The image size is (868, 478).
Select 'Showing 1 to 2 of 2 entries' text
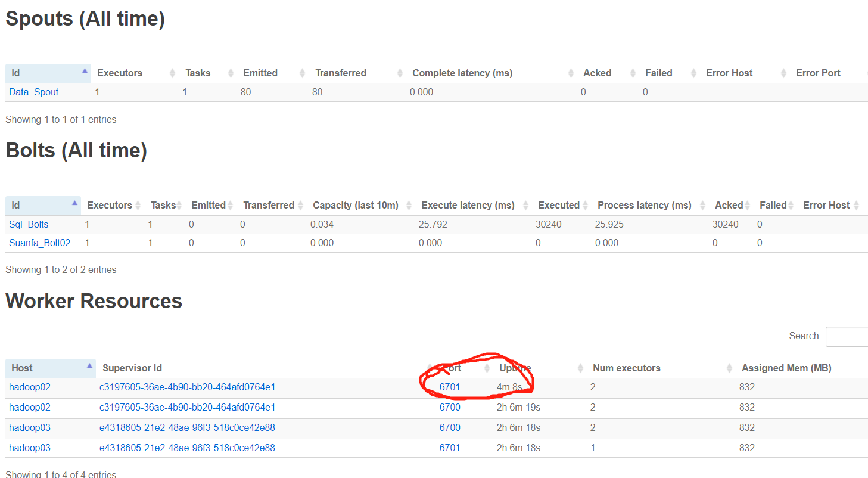(61, 269)
